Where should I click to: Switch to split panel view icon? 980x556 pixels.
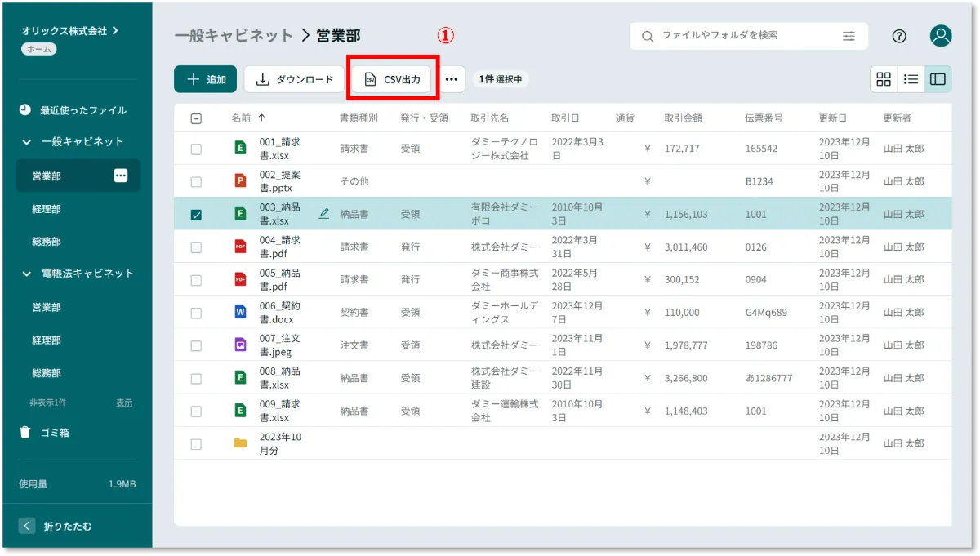coord(938,79)
